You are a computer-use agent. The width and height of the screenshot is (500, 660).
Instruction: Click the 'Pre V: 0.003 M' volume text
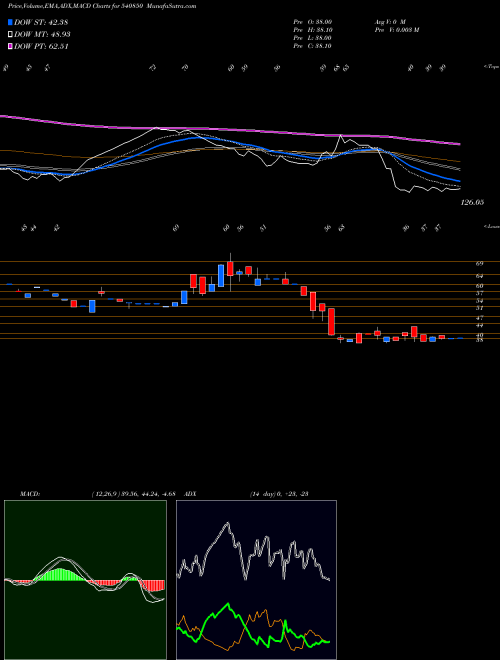point(396,30)
